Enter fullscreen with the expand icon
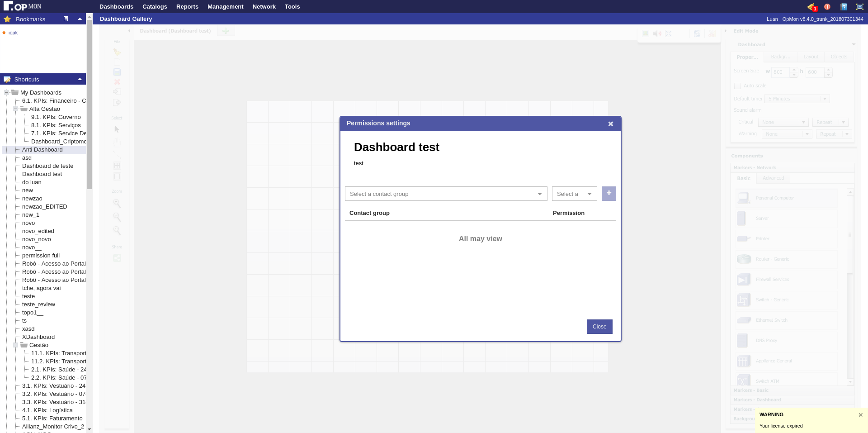Image resolution: width=868 pixels, height=433 pixels. coord(668,33)
